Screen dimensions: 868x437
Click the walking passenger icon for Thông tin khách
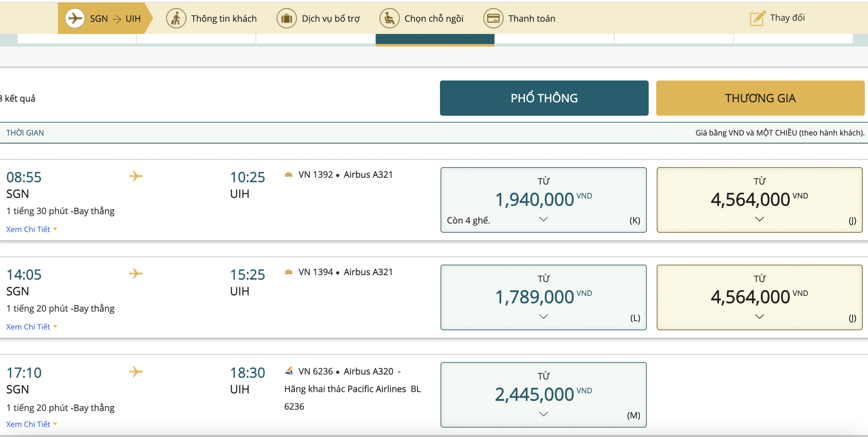point(176,19)
